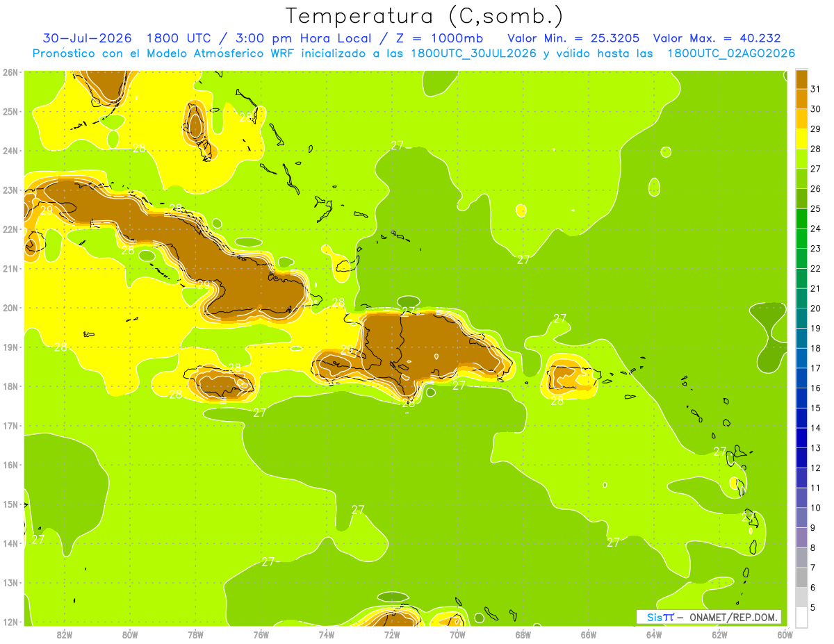Screen dimensions: 834x644
Task: Click the 18N latitude axis label
Action: click(10, 386)
